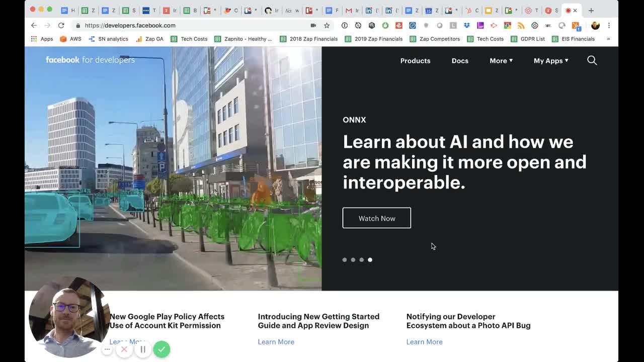
Task: Select the first carousel slide dot
Action: coord(345,260)
